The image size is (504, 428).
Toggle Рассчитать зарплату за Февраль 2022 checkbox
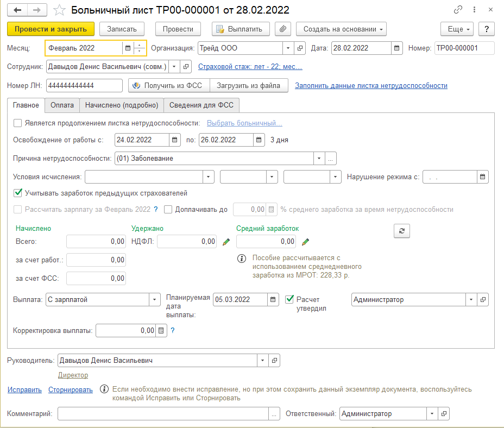click(18, 210)
